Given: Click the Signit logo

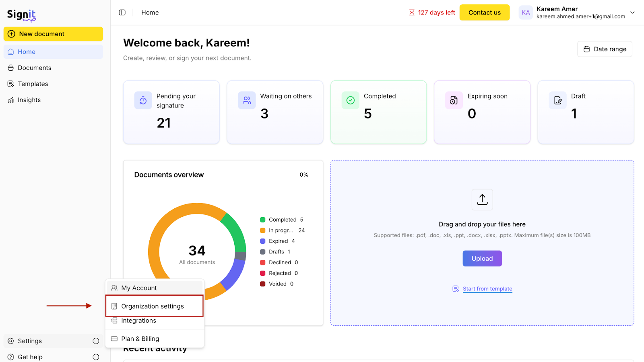Looking at the screenshot, I should pos(21,15).
